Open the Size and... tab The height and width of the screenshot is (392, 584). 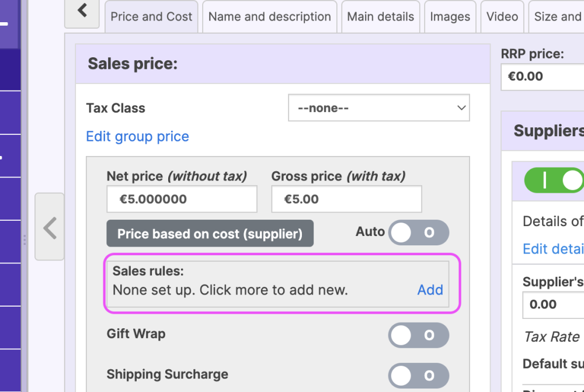click(558, 16)
